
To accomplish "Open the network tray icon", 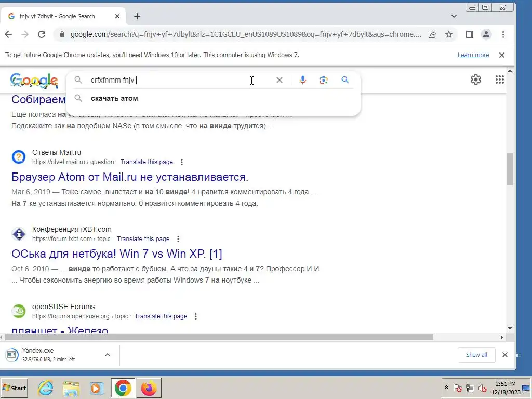I will click(x=470, y=388).
